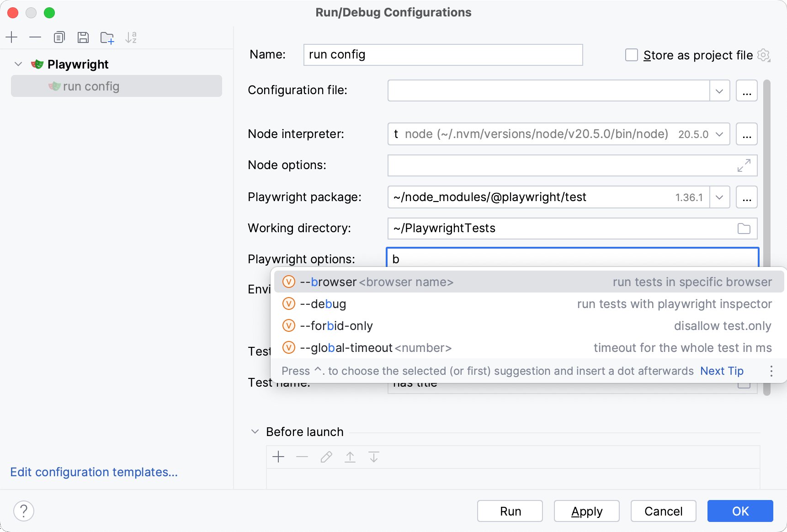Click the Remove Configuration minus icon
Image resolution: width=787 pixels, height=532 pixels.
[x=35, y=37]
